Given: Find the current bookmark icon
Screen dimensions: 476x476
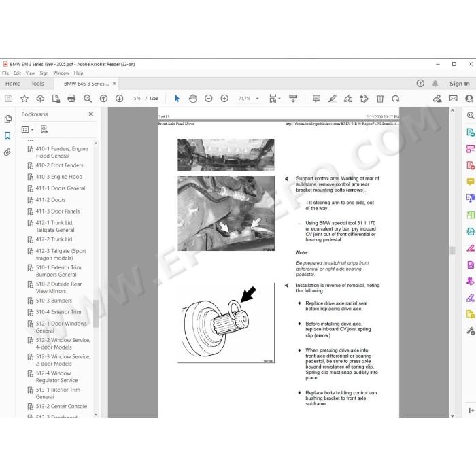Looking at the screenshot, I should click(x=44, y=130).
